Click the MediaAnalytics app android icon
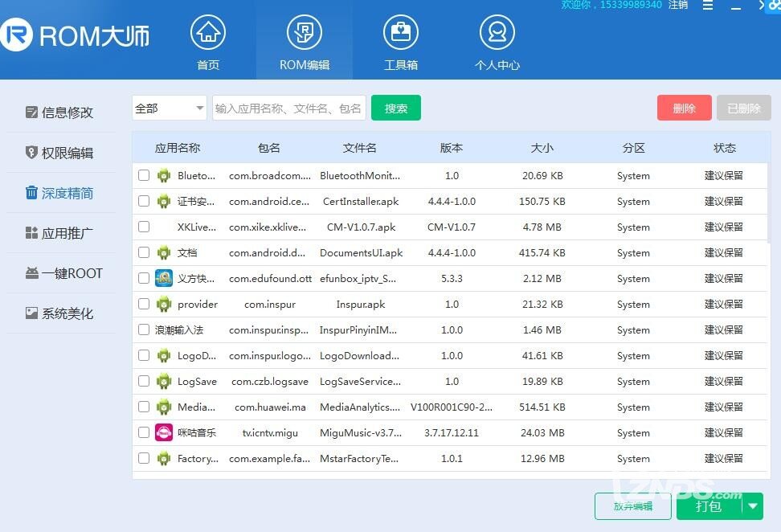The width and height of the screenshot is (781, 532). [164, 407]
